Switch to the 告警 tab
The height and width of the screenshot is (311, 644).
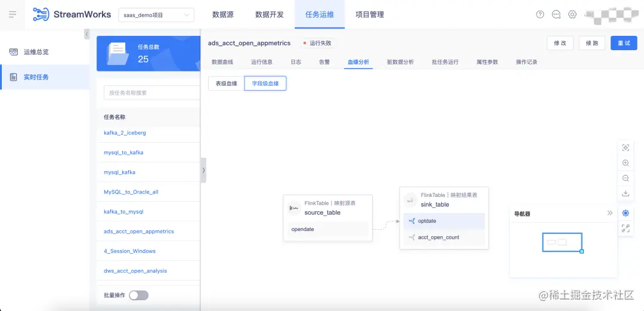[324, 62]
